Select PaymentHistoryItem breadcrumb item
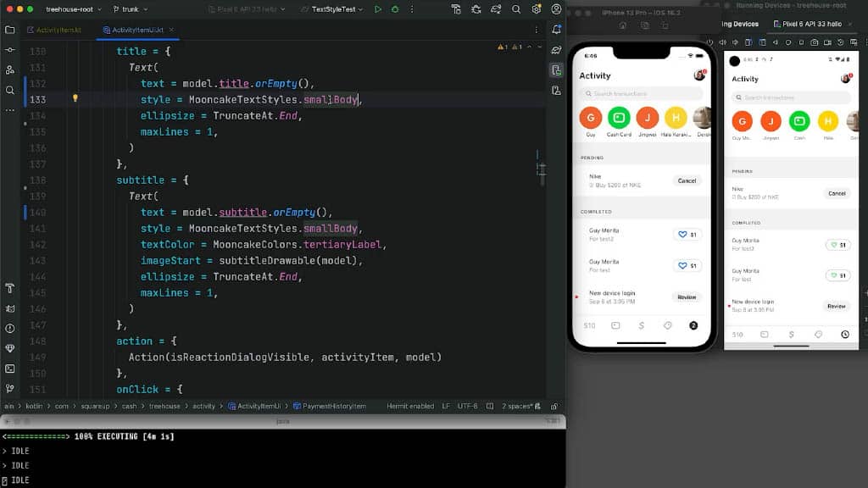This screenshot has height=488, width=868. (330, 406)
